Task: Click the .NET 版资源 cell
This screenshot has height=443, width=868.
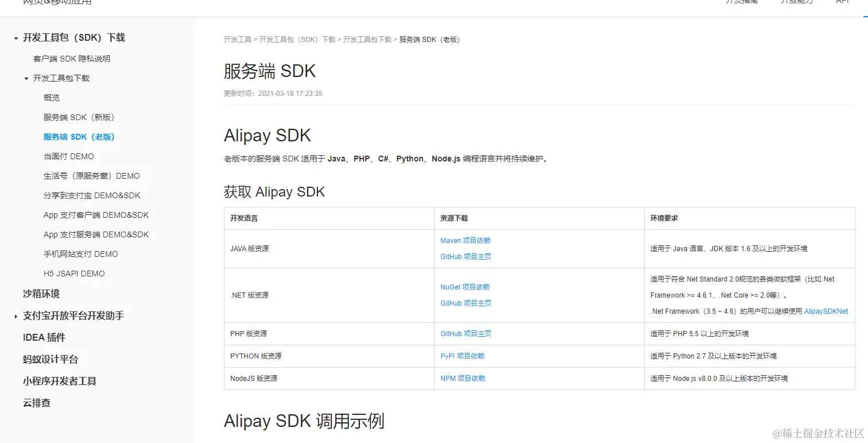Action: (329, 295)
